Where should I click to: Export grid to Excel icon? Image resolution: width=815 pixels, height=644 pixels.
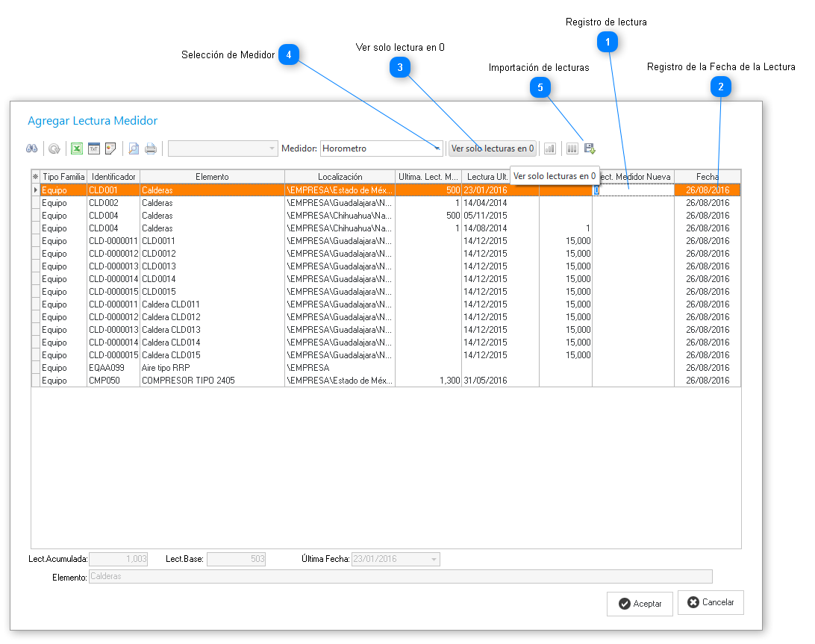click(76, 149)
